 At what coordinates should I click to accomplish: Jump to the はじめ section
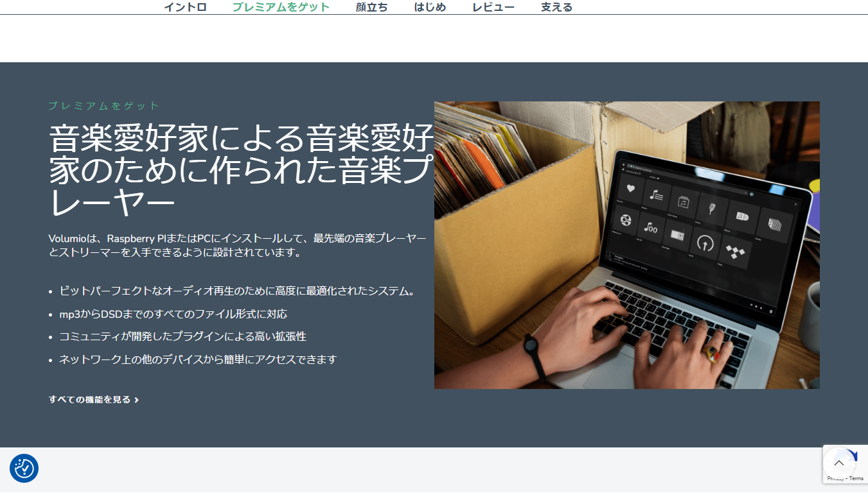click(430, 7)
